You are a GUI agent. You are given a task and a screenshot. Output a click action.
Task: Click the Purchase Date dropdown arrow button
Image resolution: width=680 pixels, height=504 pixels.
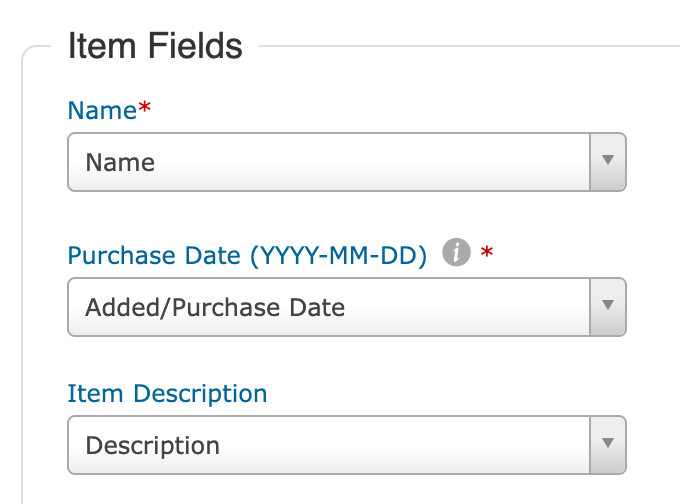607,306
